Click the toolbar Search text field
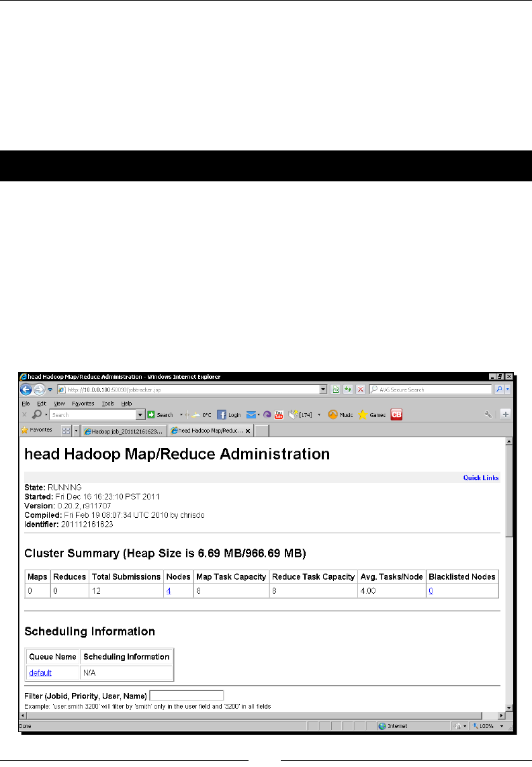Image resolution: width=532 pixels, height=767 pixels. [x=93, y=415]
